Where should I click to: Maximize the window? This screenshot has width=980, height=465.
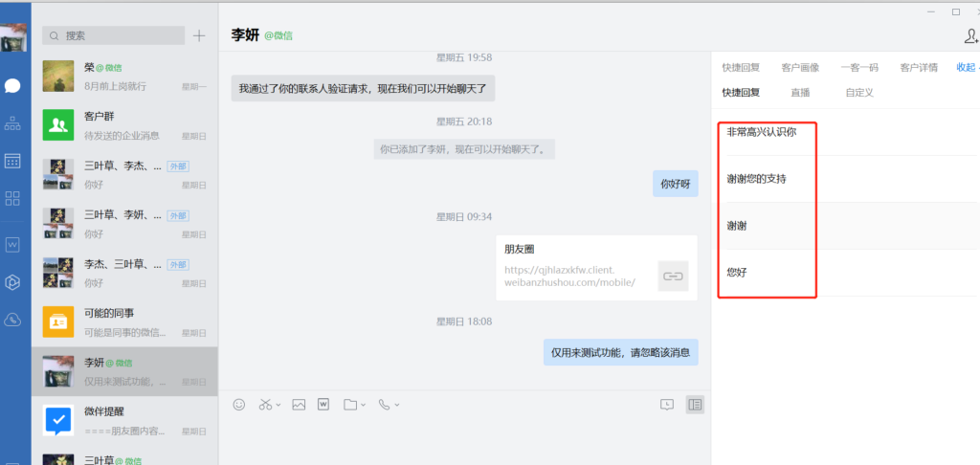click(956, 11)
